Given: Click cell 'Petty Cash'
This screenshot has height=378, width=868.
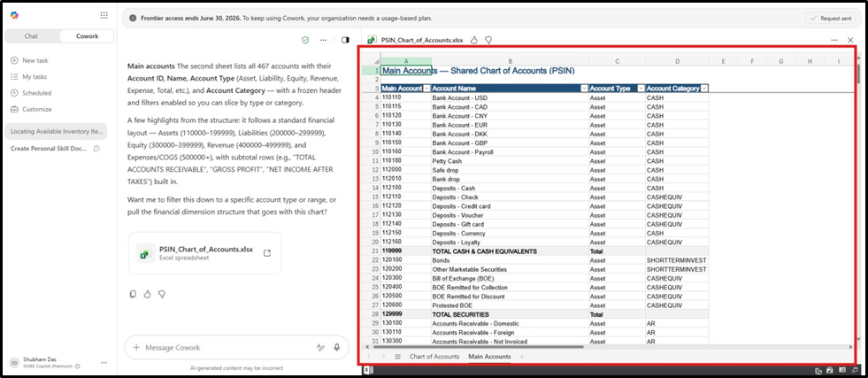Looking at the screenshot, I should tap(510, 161).
